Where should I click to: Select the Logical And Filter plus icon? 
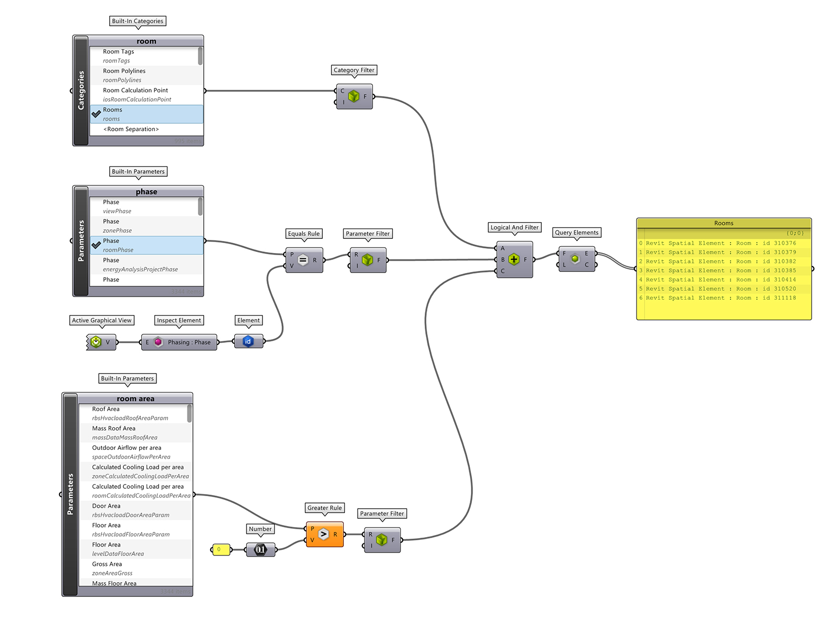(513, 259)
